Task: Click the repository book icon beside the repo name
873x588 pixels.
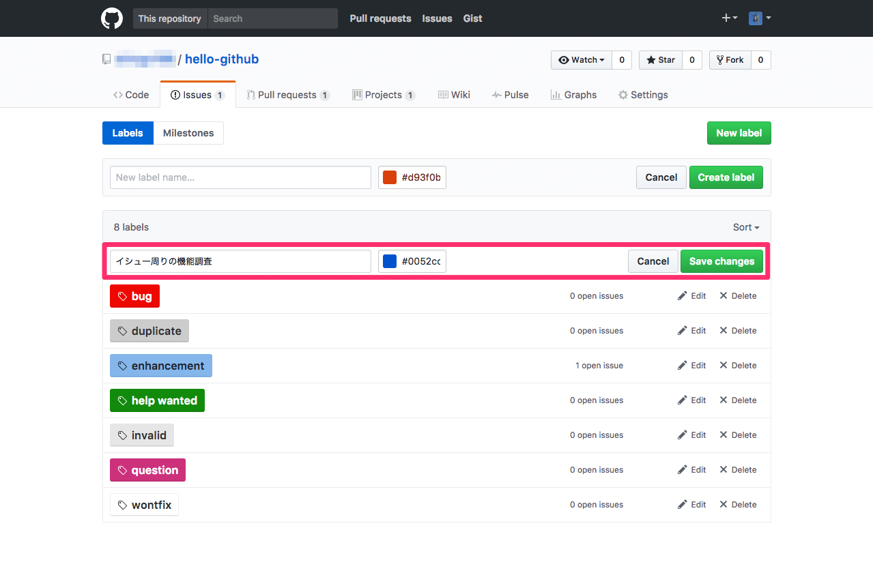Action: coord(106,59)
